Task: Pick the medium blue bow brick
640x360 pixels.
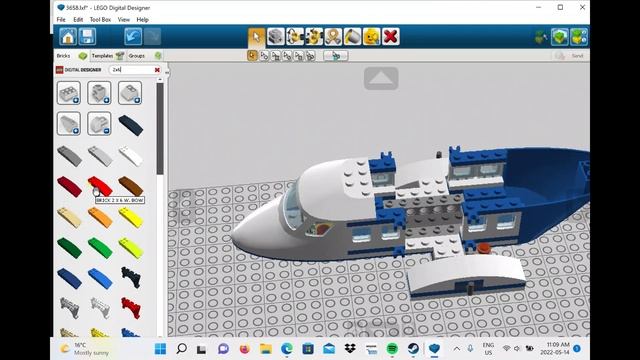Action: [x=100, y=278]
